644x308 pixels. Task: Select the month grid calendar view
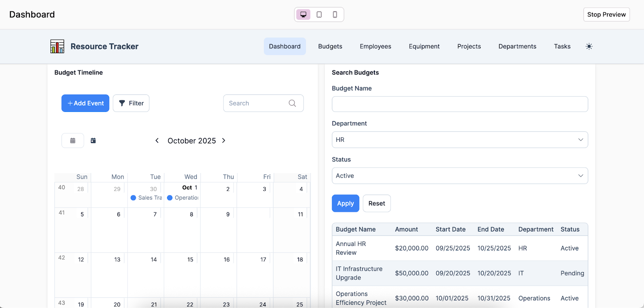point(73,141)
